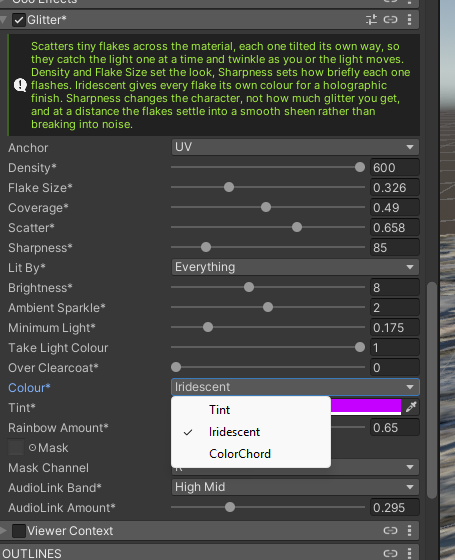The image size is (455, 560).
Task: Click the Ambient Sparkle slider handle
Action: [268, 307]
